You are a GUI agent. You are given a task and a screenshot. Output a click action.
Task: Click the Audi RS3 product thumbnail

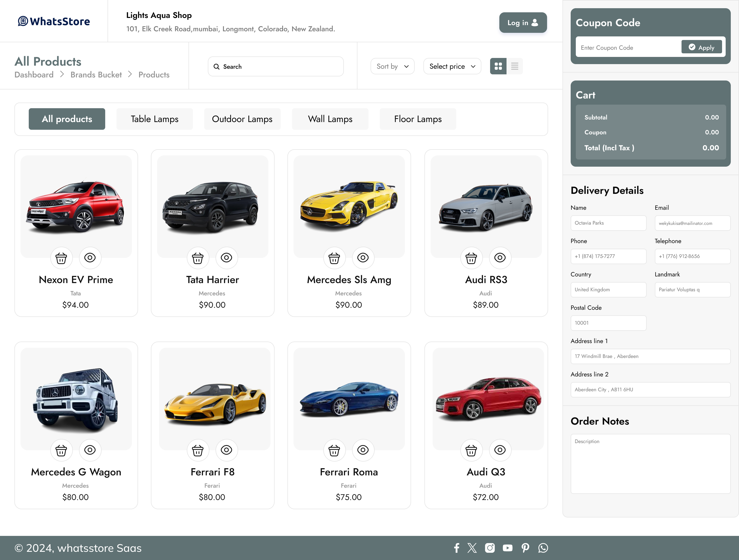point(486,207)
